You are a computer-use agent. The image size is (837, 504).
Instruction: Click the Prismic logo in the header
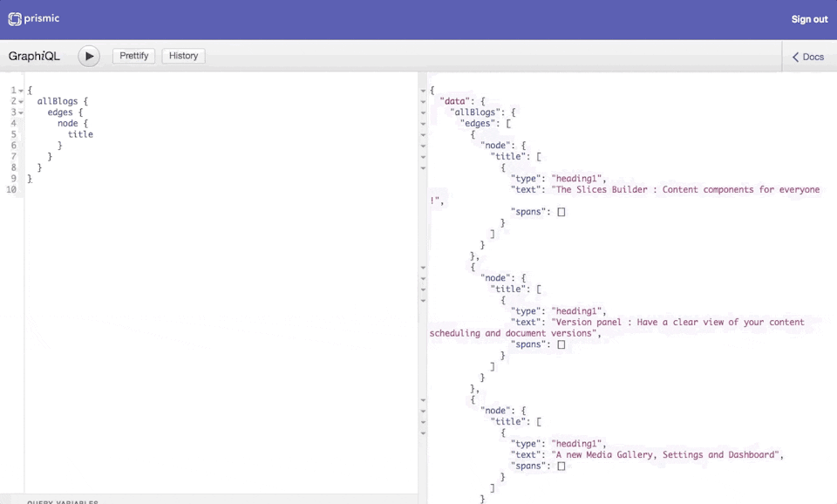click(34, 18)
